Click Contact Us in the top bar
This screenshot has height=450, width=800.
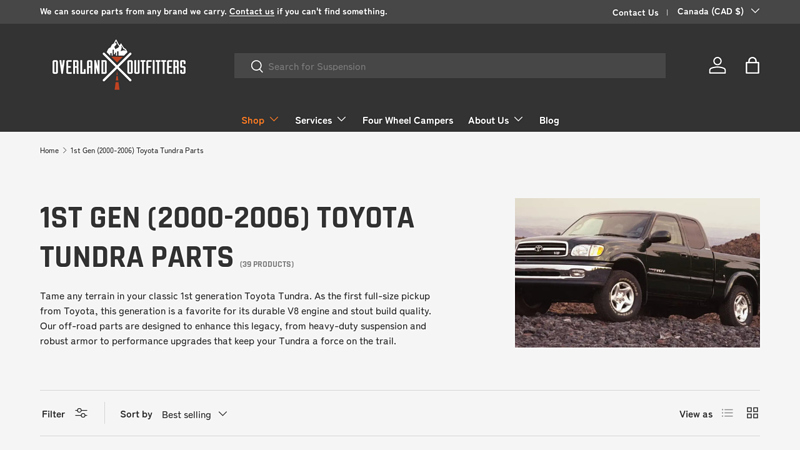pos(635,12)
